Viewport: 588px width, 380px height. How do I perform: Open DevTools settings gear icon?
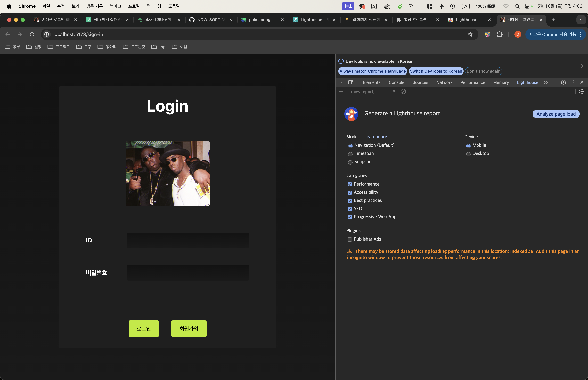563,82
